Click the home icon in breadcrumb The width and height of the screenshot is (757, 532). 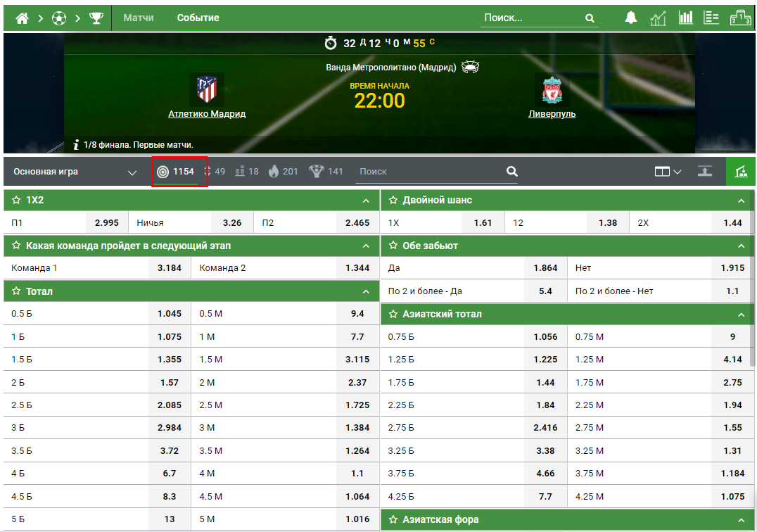point(22,18)
